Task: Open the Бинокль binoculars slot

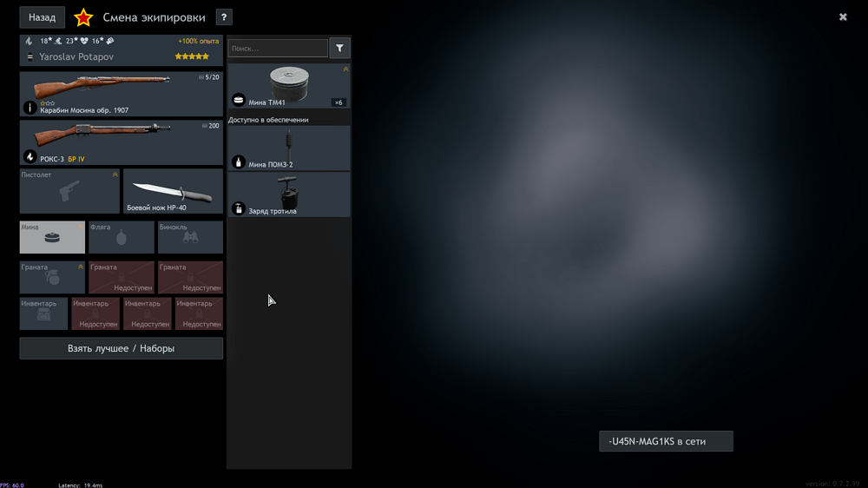Action: (190, 237)
